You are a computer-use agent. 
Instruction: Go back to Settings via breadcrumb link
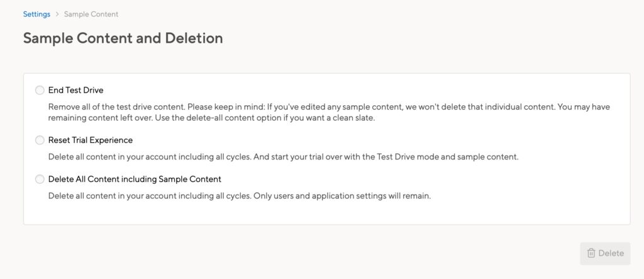pos(36,14)
